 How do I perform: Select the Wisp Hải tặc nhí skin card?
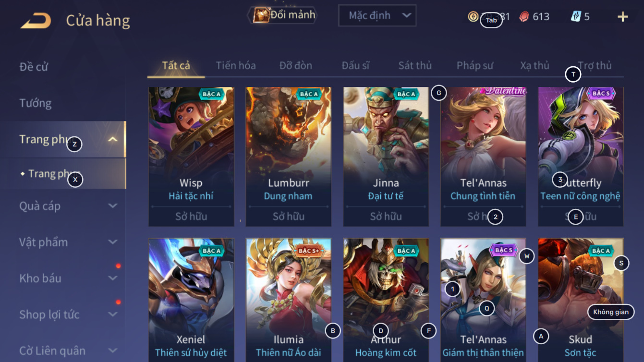pyautogui.click(x=191, y=157)
